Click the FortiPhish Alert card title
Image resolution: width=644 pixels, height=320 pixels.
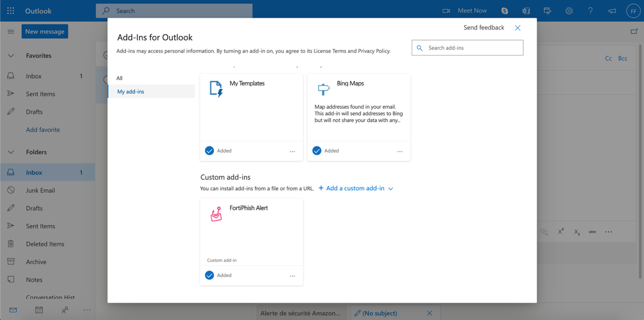pos(248,208)
